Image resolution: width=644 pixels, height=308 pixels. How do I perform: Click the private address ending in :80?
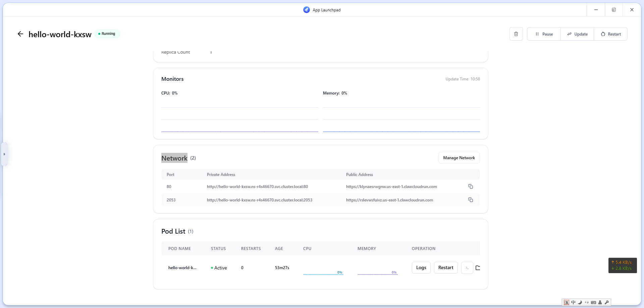(x=257, y=187)
